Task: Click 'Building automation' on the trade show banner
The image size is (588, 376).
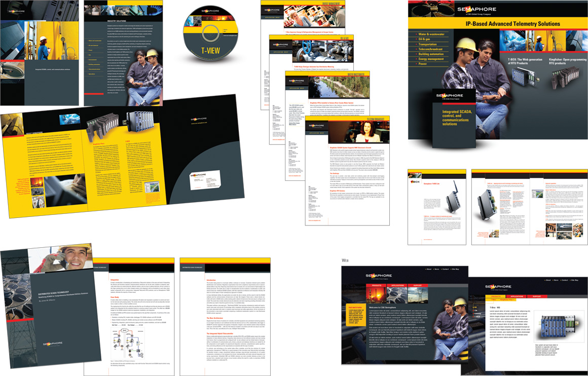Action: pos(431,54)
